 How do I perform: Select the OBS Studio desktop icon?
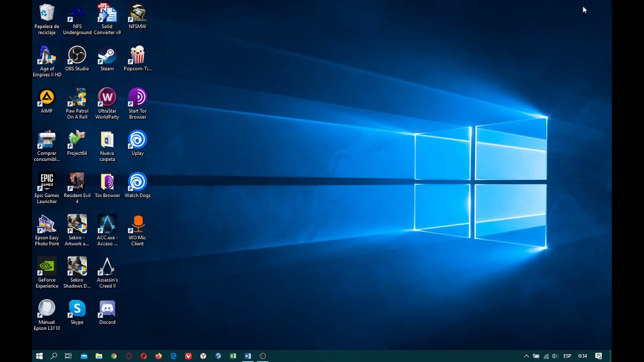pyautogui.click(x=77, y=59)
